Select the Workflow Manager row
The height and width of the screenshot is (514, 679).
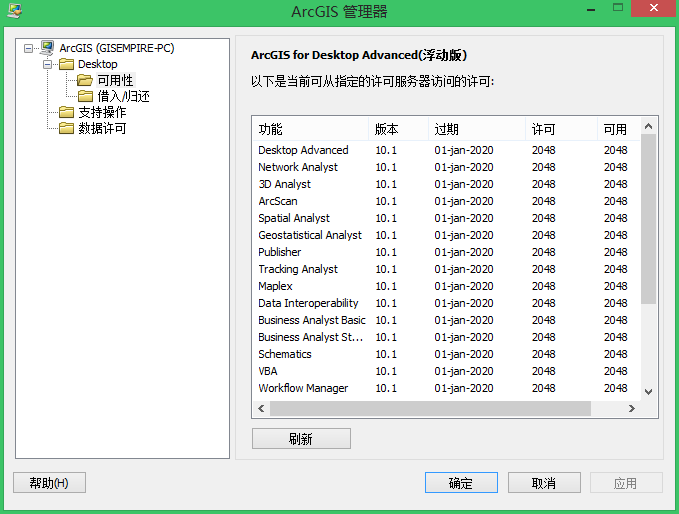coord(446,388)
